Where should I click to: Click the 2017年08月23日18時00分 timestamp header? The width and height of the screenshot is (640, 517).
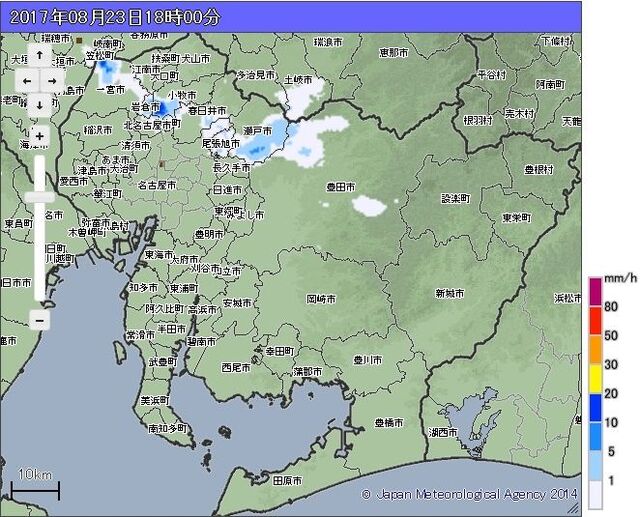(x=114, y=17)
